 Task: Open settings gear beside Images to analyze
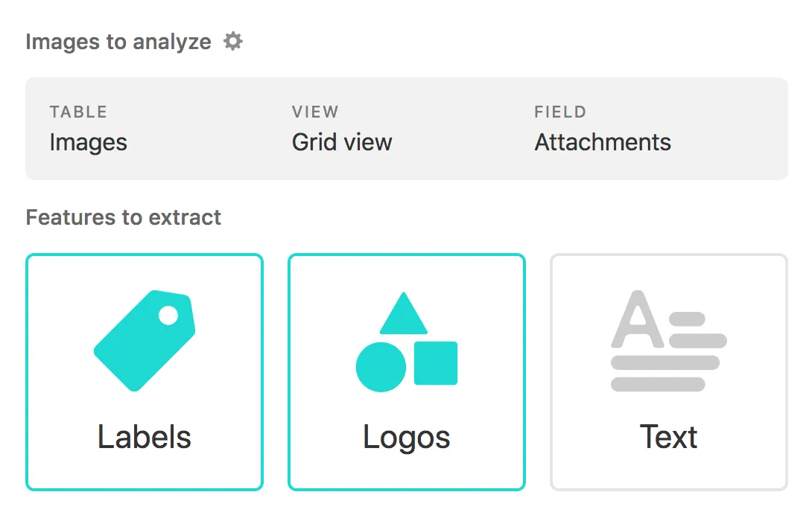[233, 42]
